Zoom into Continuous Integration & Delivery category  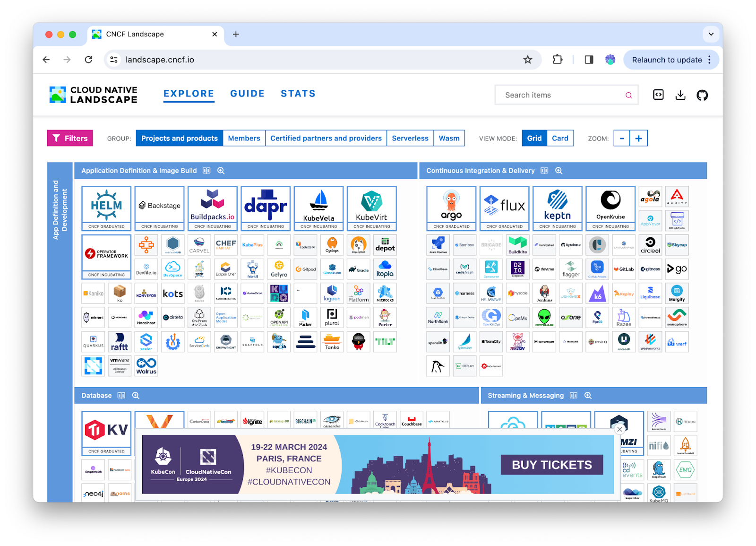pos(559,171)
